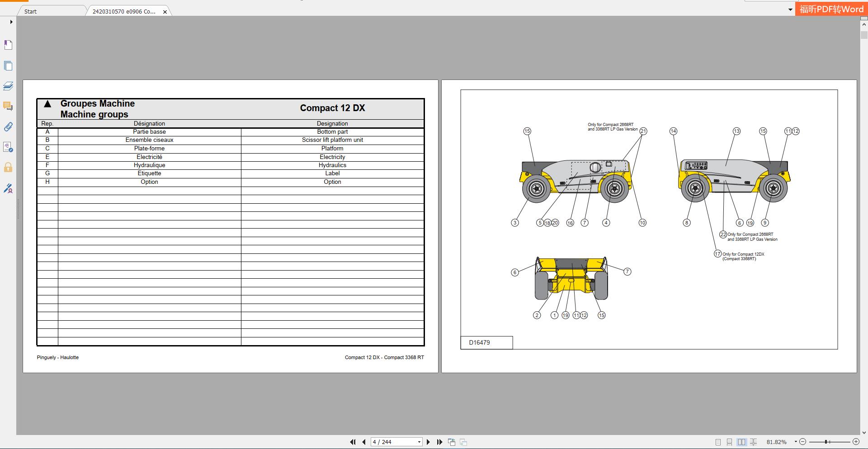Open the tab list dropdown arrow
This screenshot has height=449, width=868.
coord(790,9)
